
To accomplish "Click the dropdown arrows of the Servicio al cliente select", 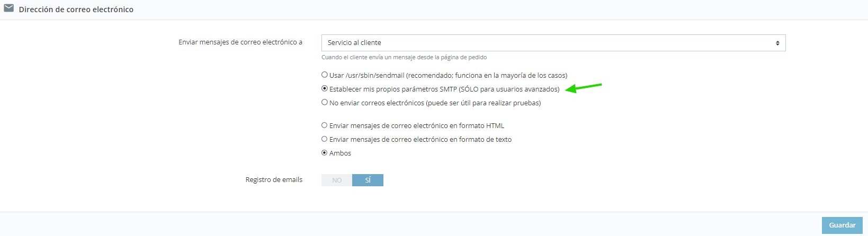I will [777, 43].
